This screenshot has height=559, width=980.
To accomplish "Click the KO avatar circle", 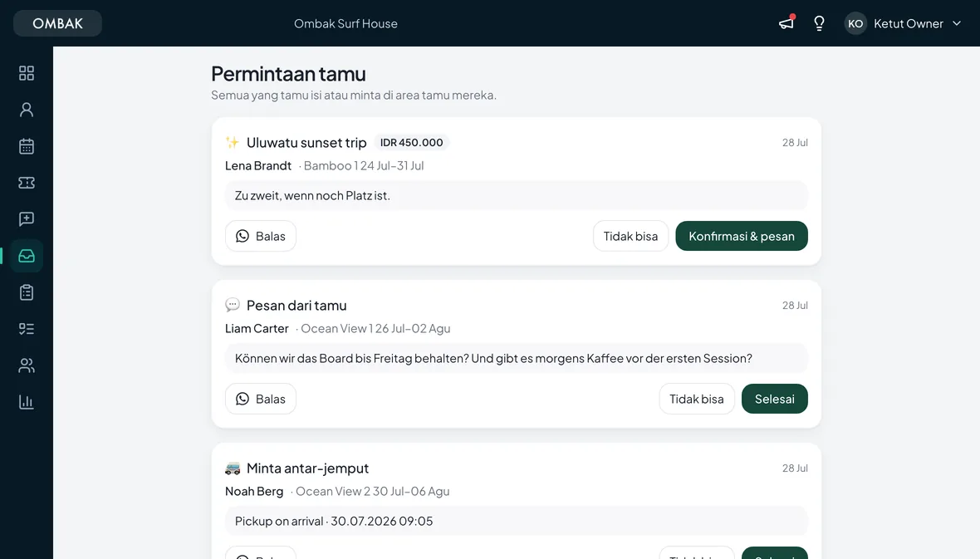I will pyautogui.click(x=855, y=23).
